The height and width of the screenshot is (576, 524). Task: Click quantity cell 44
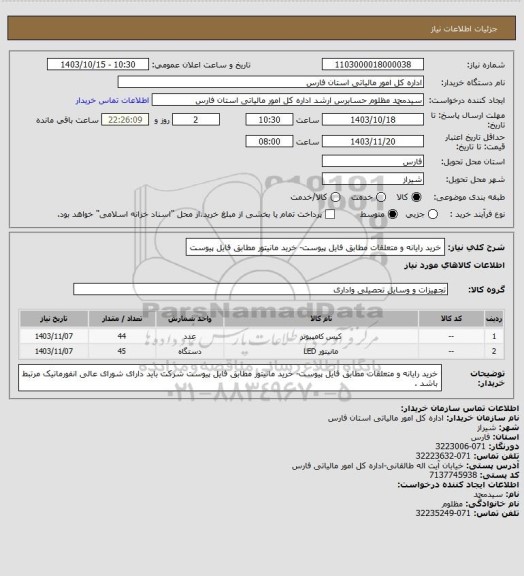click(122, 336)
